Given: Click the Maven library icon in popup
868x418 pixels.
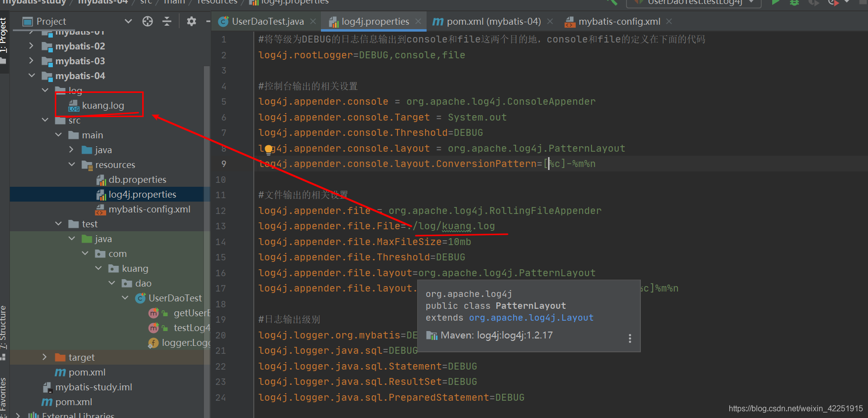Looking at the screenshot, I should coord(432,335).
